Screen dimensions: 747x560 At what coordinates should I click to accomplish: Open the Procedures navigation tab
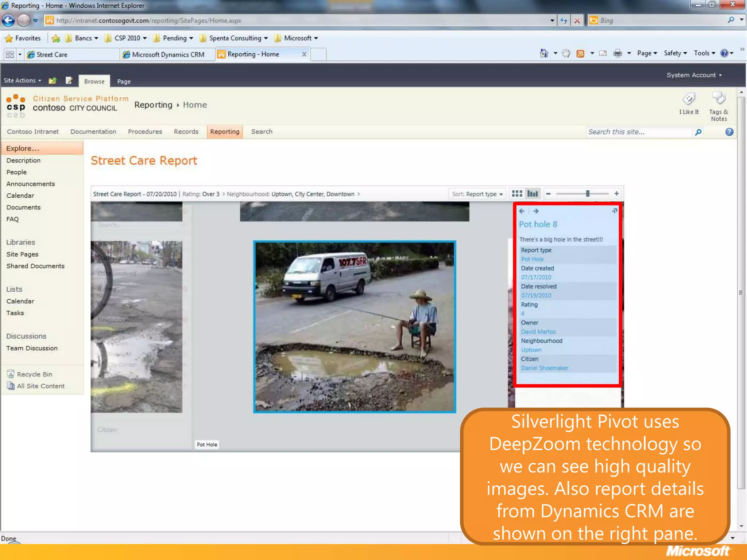pyautogui.click(x=145, y=132)
